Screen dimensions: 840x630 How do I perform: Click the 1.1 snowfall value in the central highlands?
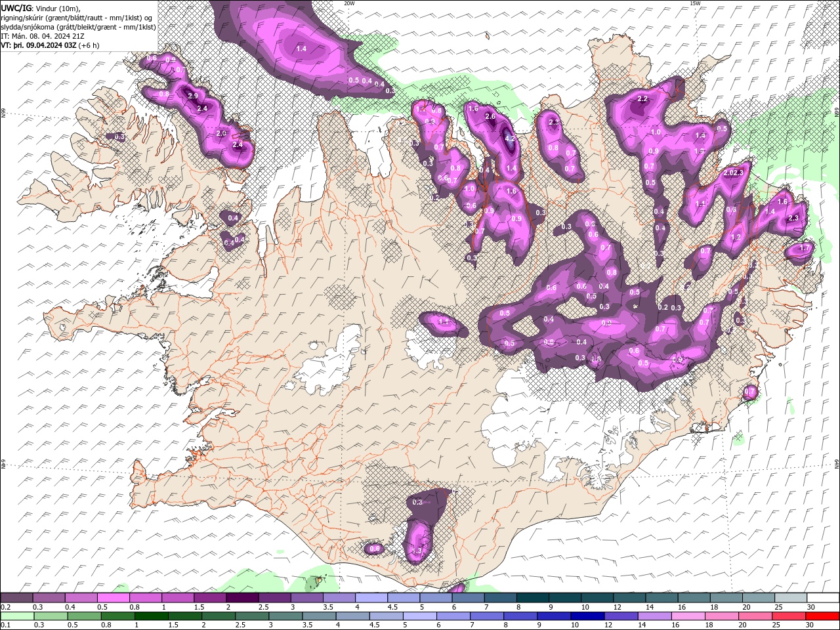pyautogui.click(x=443, y=322)
